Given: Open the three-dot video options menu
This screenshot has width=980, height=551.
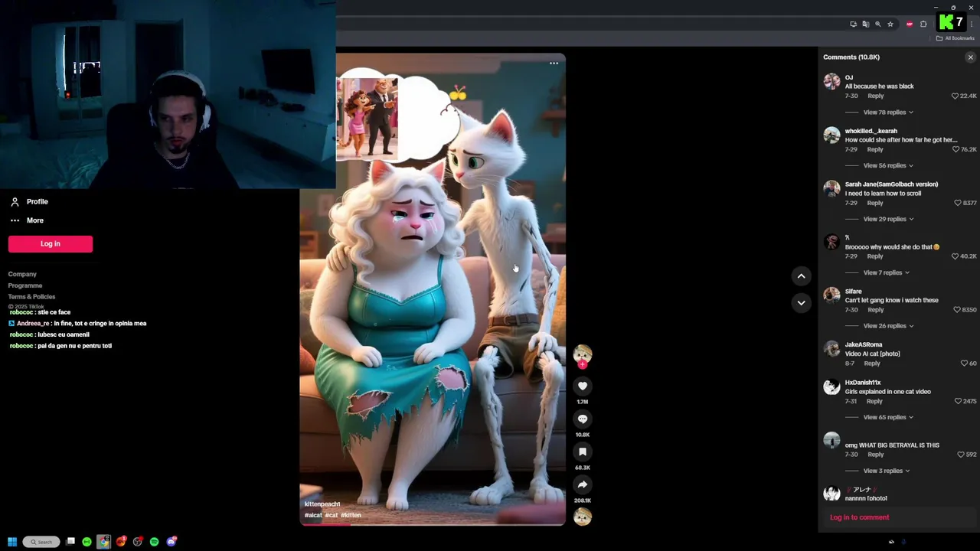Looking at the screenshot, I should 554,64.
